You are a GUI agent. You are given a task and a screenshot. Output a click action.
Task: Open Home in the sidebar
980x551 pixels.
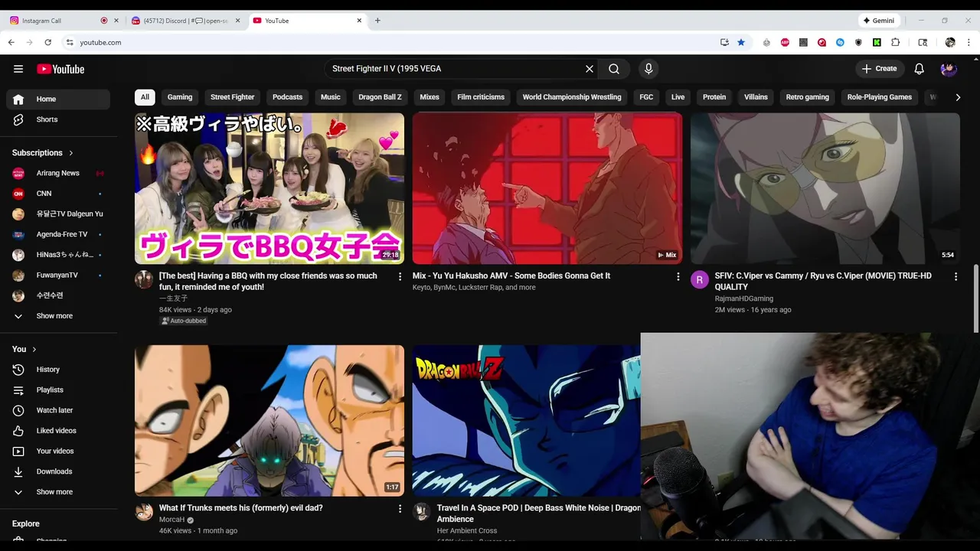click(x=58, y=99)
